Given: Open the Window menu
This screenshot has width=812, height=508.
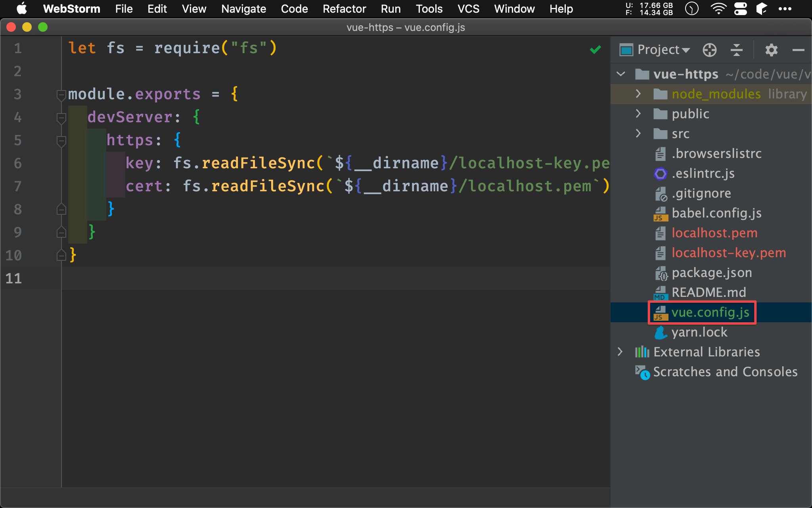Looking at the screenshot, I should pyautogui.click(x=514, y=9).
